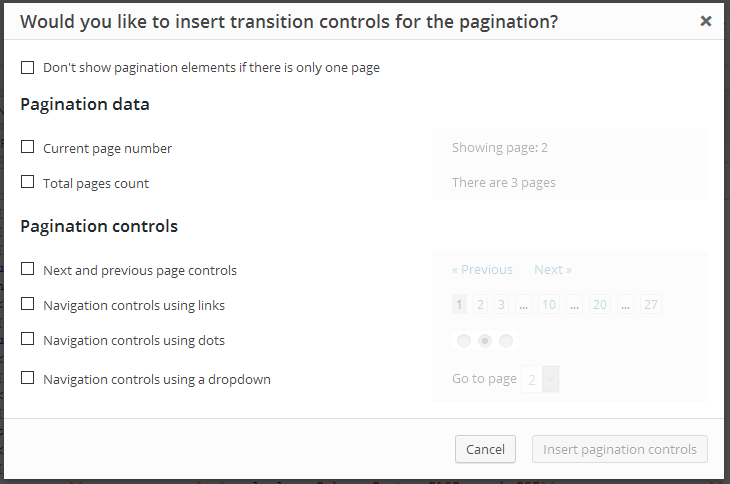Tick the Total pages count checkbox
Screen dimensions: 730x484
(27, 182)
